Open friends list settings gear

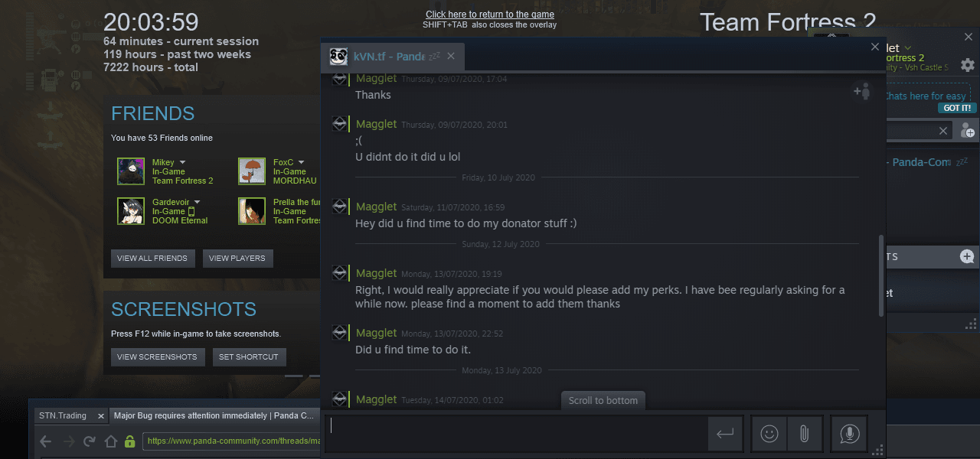pyautogui.click(x=968, y=65)
